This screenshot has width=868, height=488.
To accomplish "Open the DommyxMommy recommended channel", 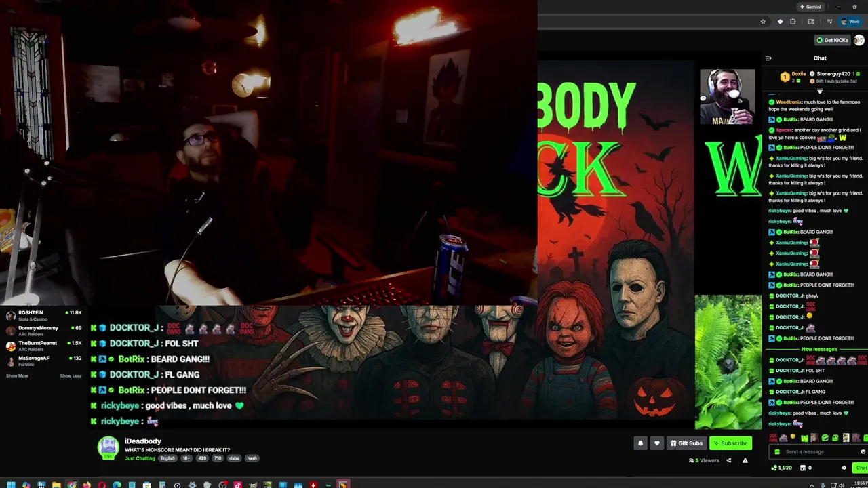I will [42, 330].
